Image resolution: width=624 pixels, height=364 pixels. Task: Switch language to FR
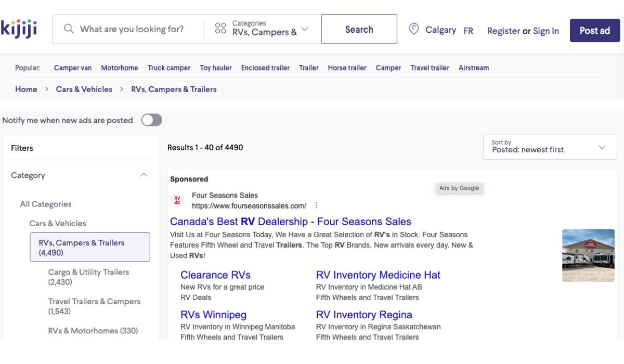(469, 31)
